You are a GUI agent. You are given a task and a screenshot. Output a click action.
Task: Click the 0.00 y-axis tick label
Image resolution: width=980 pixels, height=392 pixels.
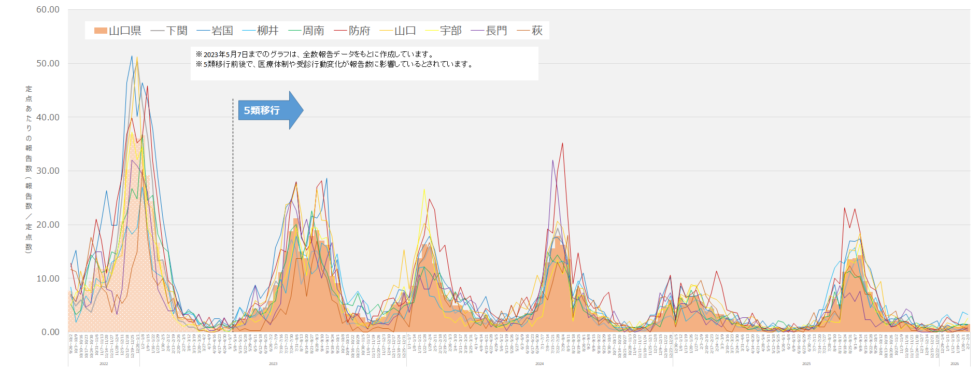50,332
